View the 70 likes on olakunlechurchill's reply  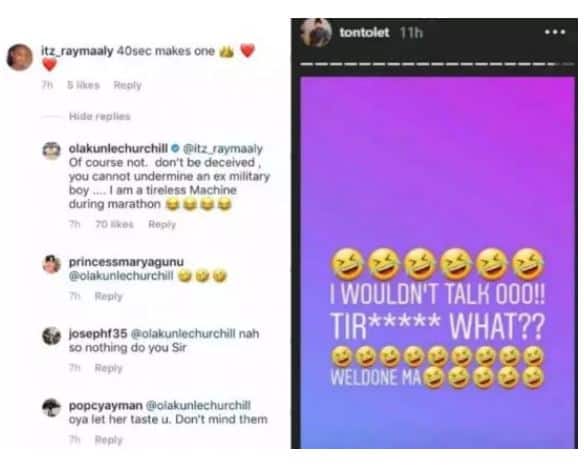114,224
